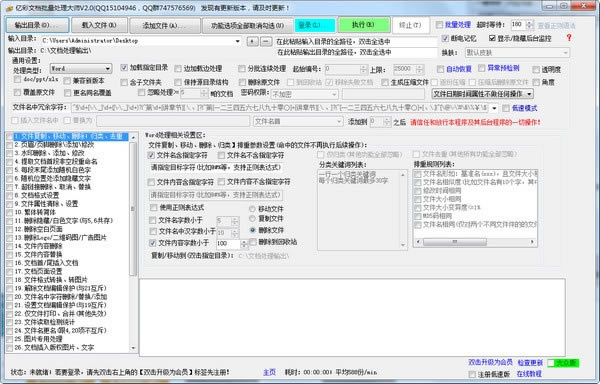Check item 18 文件格式转换、转图片
Screen dimensions: 600x384
click(x=10, y=280)
